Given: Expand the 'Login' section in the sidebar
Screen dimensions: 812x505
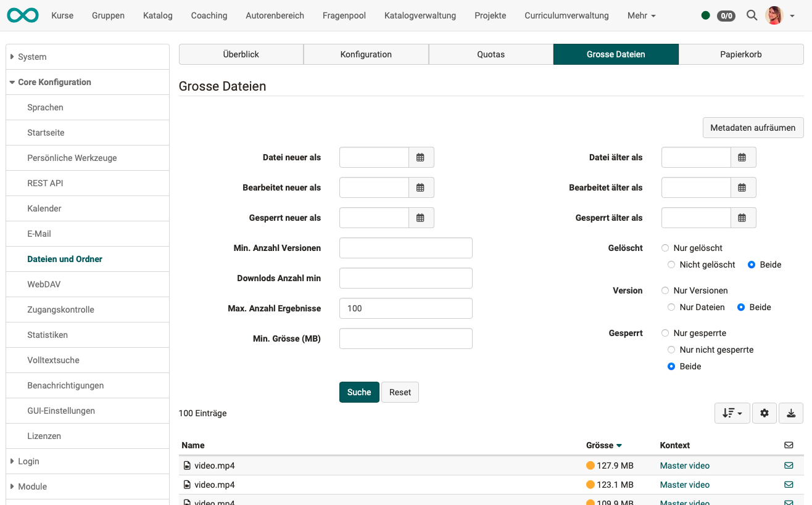Looking at the screenshot, I should (x=29, y=461).
